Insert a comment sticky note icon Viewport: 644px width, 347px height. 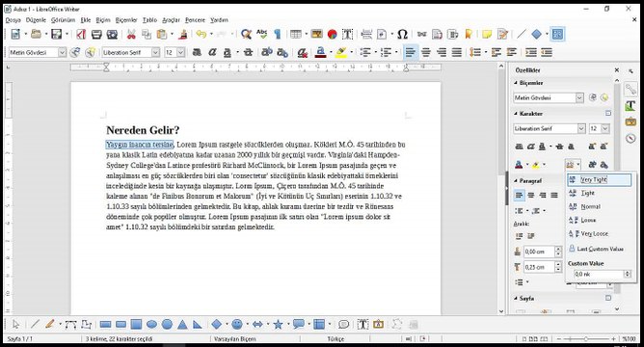point(487,34)
